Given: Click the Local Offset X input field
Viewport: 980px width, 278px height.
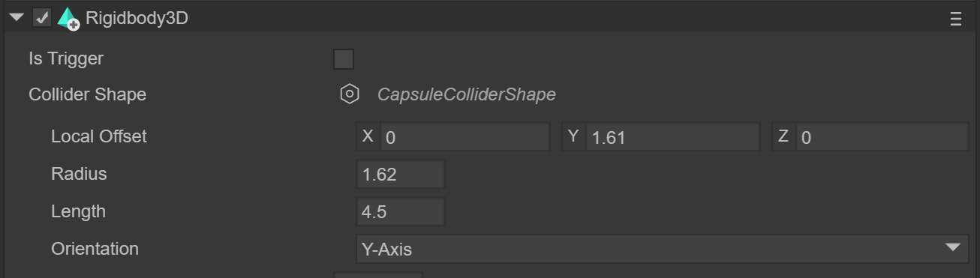Looking at the screenshot, I should 465,137.
